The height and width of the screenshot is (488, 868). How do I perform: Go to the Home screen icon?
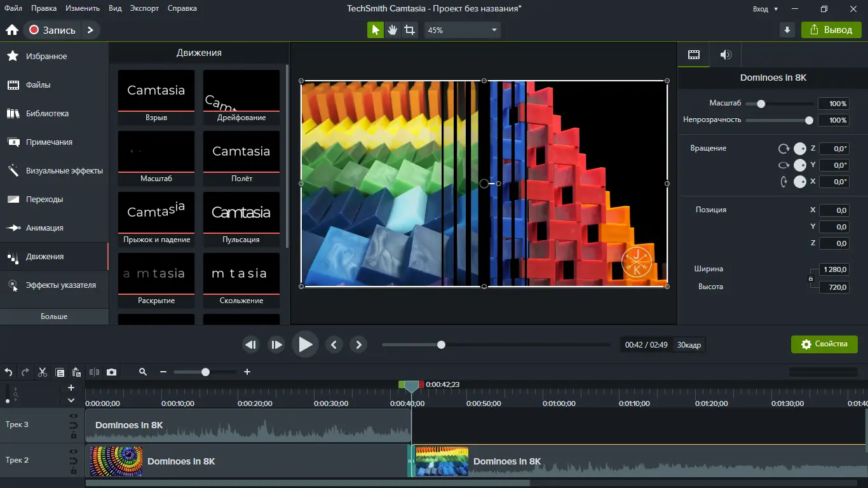click(x=11, y=30)
